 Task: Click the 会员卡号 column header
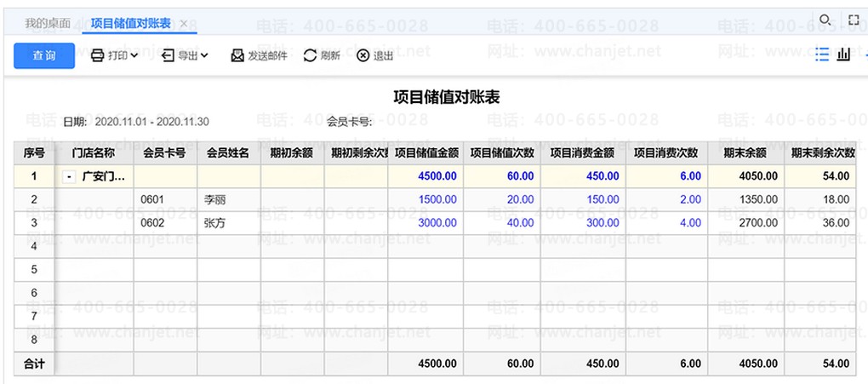point(165,153)
